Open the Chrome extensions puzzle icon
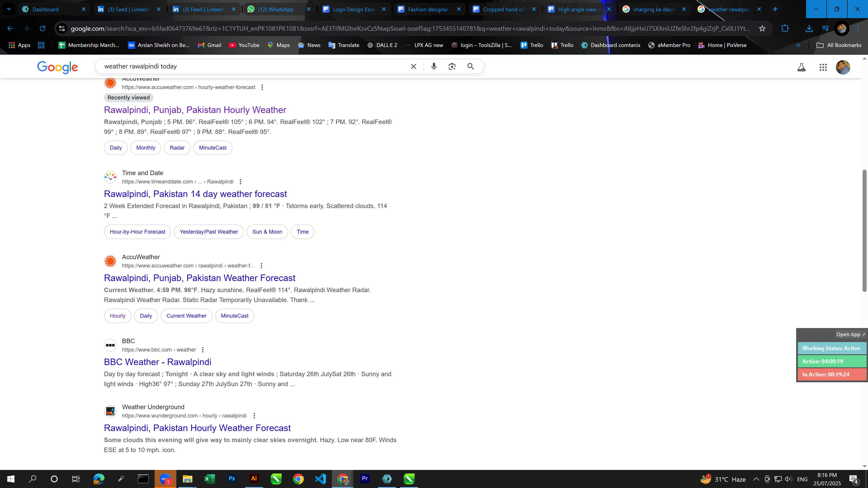 [x=785, y=29]
